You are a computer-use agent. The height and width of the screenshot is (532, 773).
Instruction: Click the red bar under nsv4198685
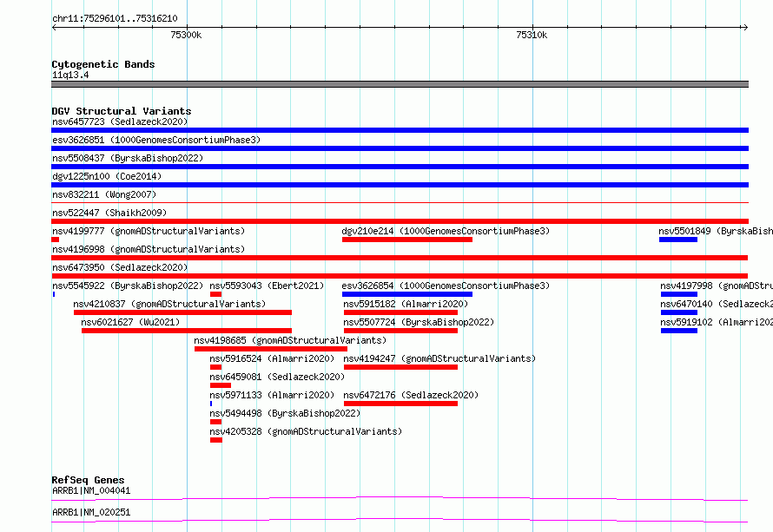[271, 349]
